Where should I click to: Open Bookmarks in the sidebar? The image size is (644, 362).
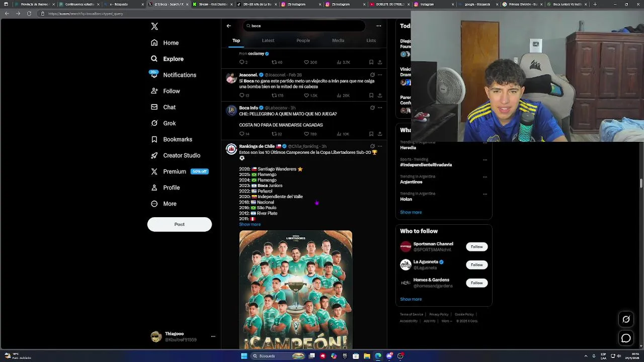click(x=172, y=139)
